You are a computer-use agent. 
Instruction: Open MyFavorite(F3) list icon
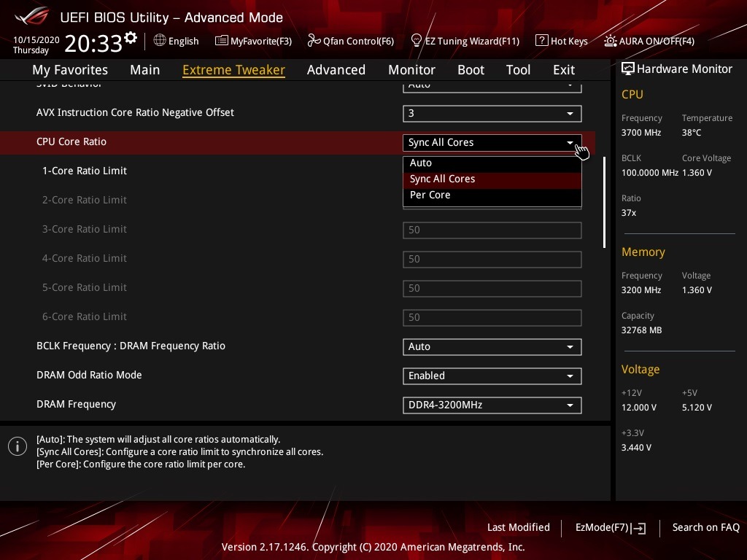click(x=222, y=41)
